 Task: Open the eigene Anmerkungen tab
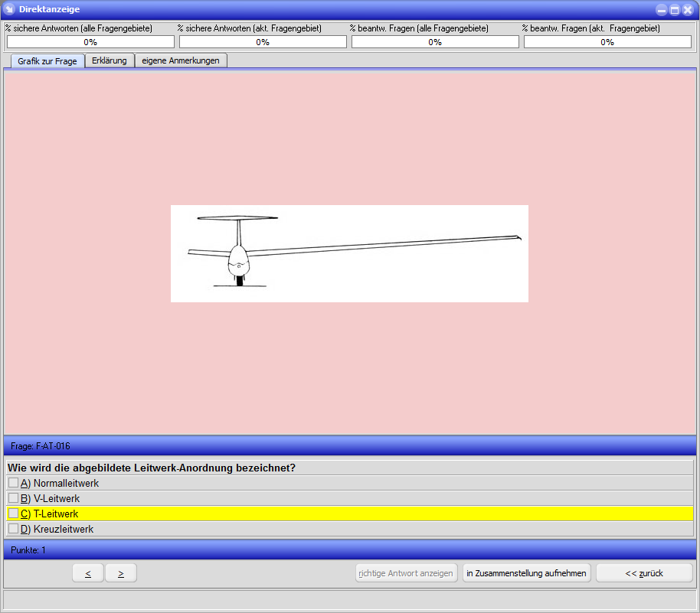(x=181, y=60)
